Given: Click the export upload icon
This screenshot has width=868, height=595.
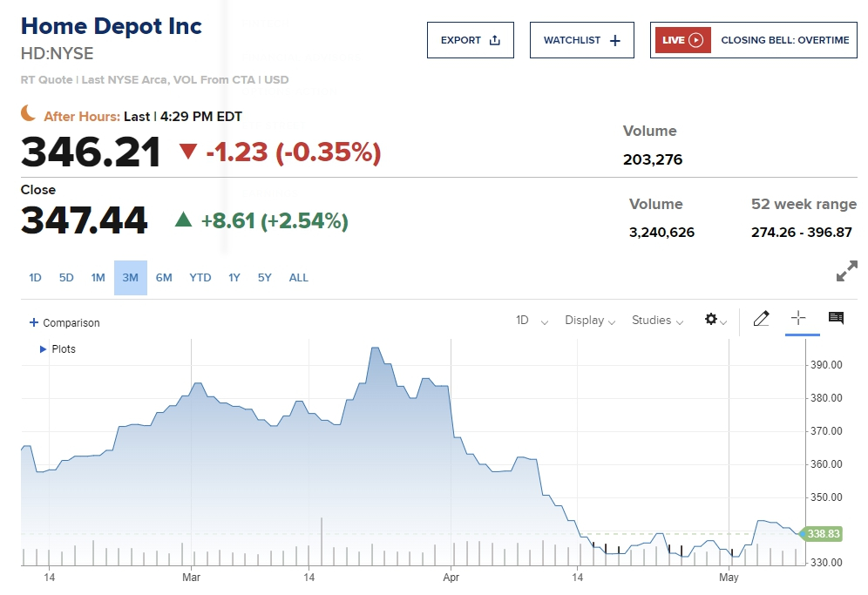Looking at the screenshot, I should (x=495, y=40).
